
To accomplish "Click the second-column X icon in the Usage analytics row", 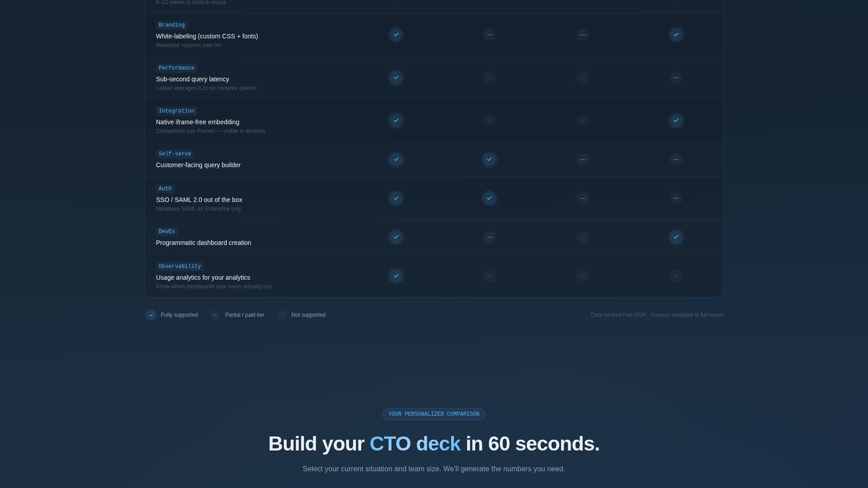I will pyautogui.click(x=489, y=276).
